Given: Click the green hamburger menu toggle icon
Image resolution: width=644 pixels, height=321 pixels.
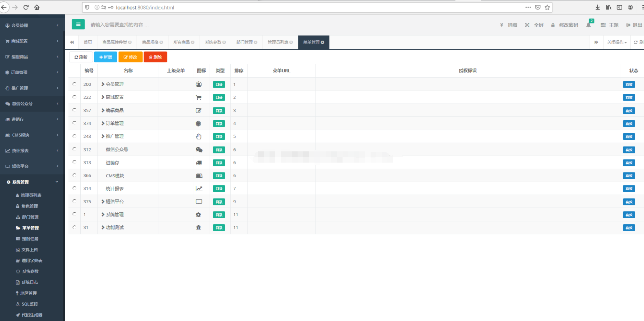Looking at the screenshot, I should [x=78, y=25].
